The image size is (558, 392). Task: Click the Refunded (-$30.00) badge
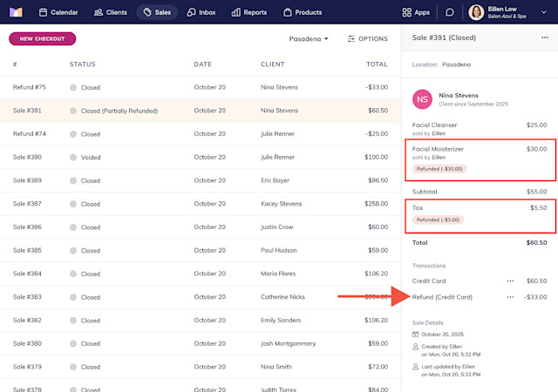point(439,169)
